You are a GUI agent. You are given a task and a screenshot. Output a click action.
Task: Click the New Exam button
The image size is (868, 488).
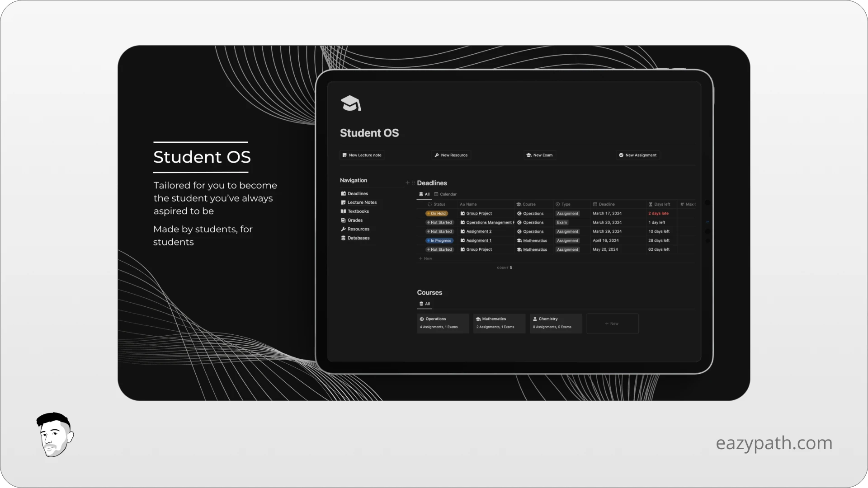[539, 155]
